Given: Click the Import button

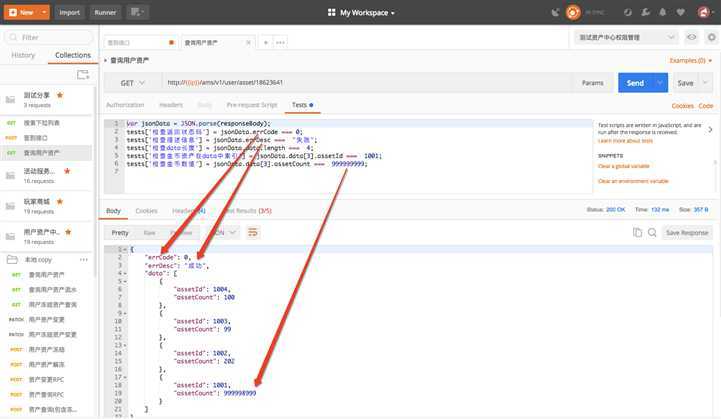Looking at the screenshot, I should tap(69, 12).
